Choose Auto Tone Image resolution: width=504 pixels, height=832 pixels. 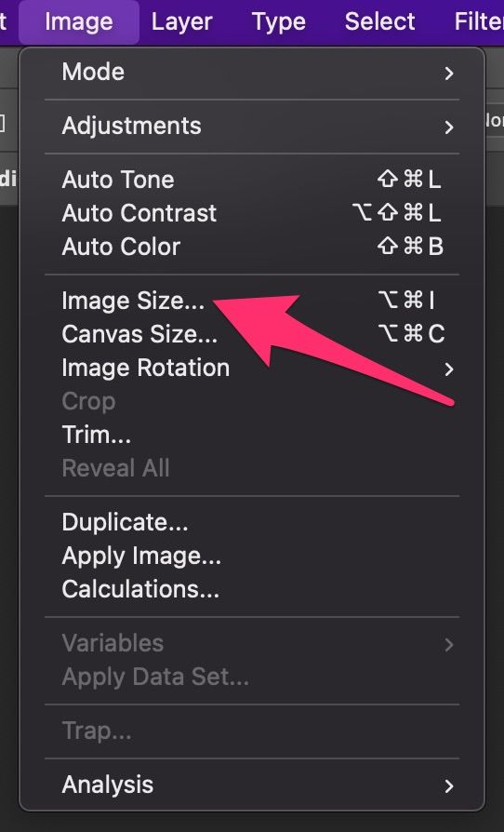(252, 180)
